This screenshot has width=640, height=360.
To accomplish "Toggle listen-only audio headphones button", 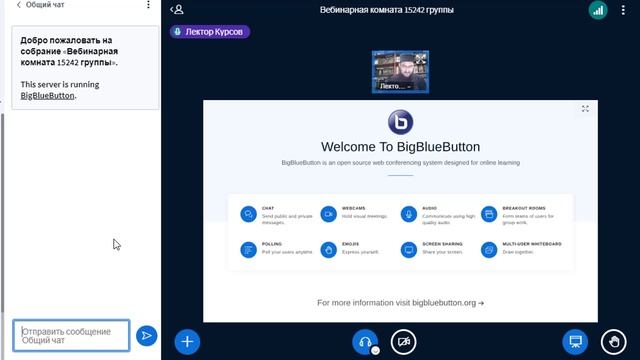I will click(365, 342).
